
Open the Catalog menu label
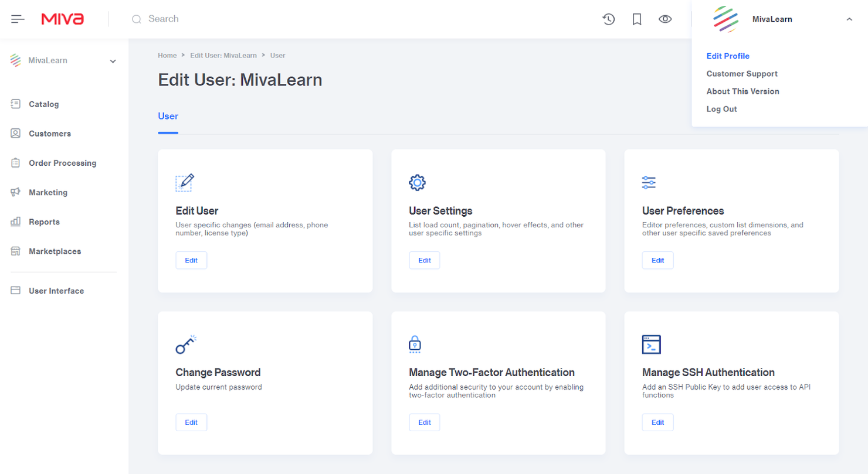click(x=43, y=104)
